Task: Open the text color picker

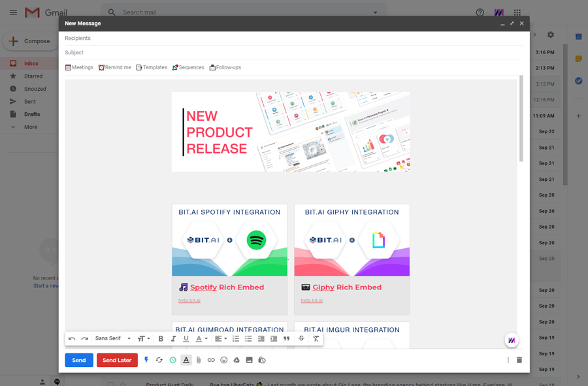Action: click(201, 339)
